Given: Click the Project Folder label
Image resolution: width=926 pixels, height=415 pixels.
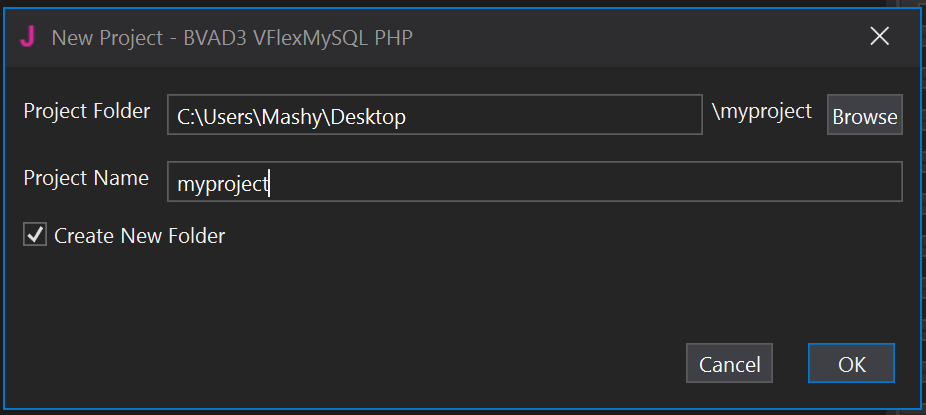Looking at the screenshot, I should [x=87, y=111].
